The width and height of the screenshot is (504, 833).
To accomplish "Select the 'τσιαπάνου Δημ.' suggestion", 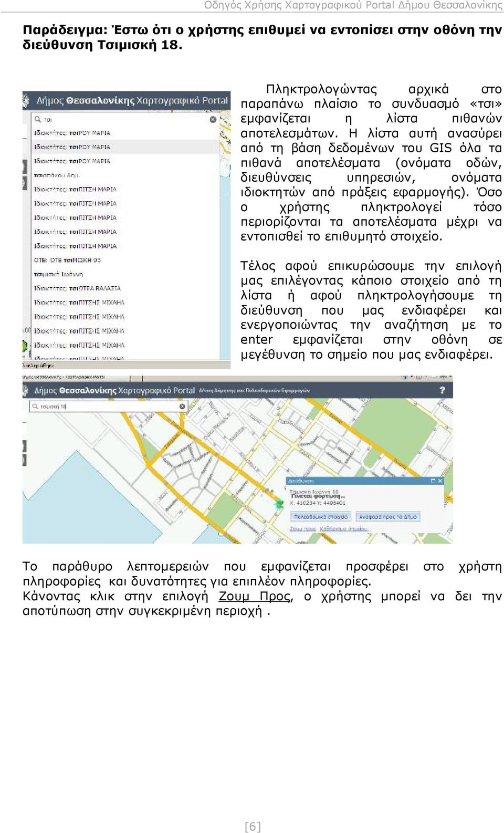I will [x=57, y=175].
